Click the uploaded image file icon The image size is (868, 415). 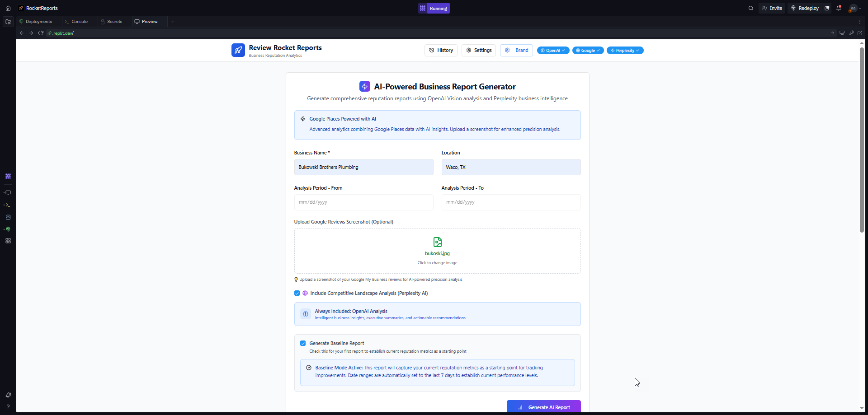(438, 242)
